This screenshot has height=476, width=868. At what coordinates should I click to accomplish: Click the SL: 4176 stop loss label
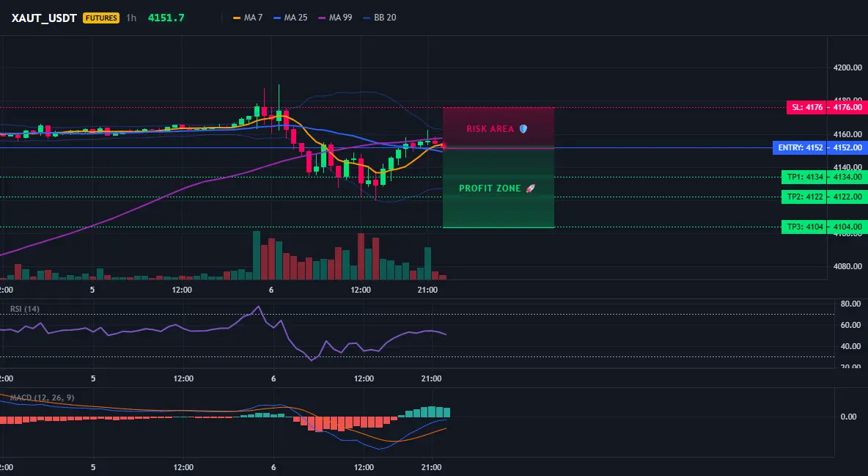(807, 108)
